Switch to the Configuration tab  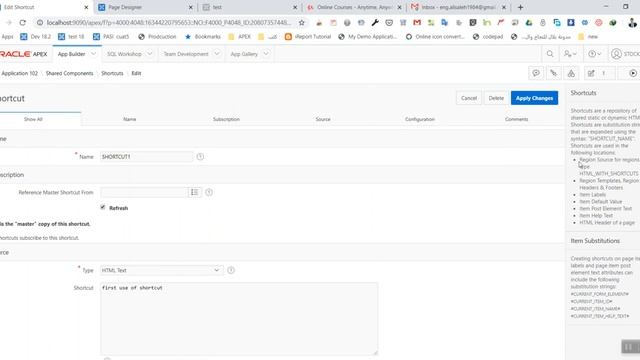(420, 119)
